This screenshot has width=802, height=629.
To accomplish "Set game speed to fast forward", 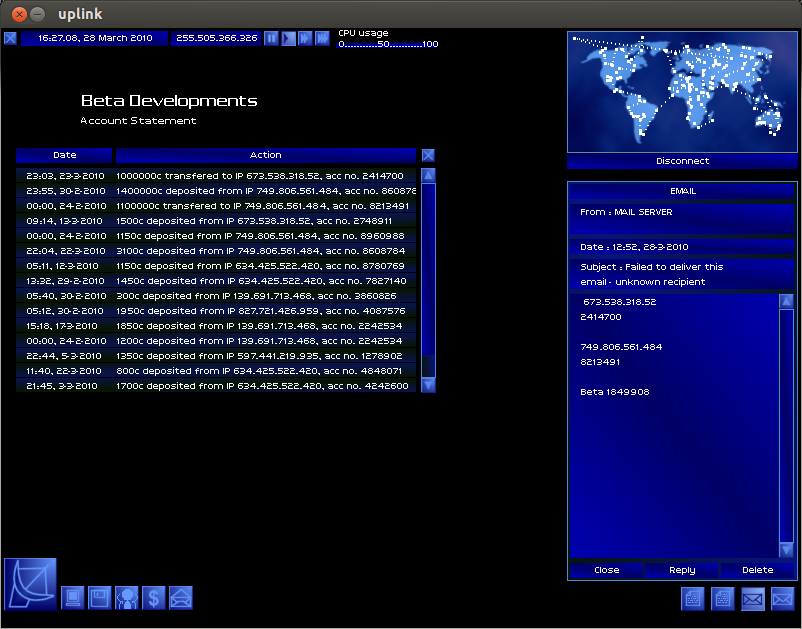I will coord(305,38).
